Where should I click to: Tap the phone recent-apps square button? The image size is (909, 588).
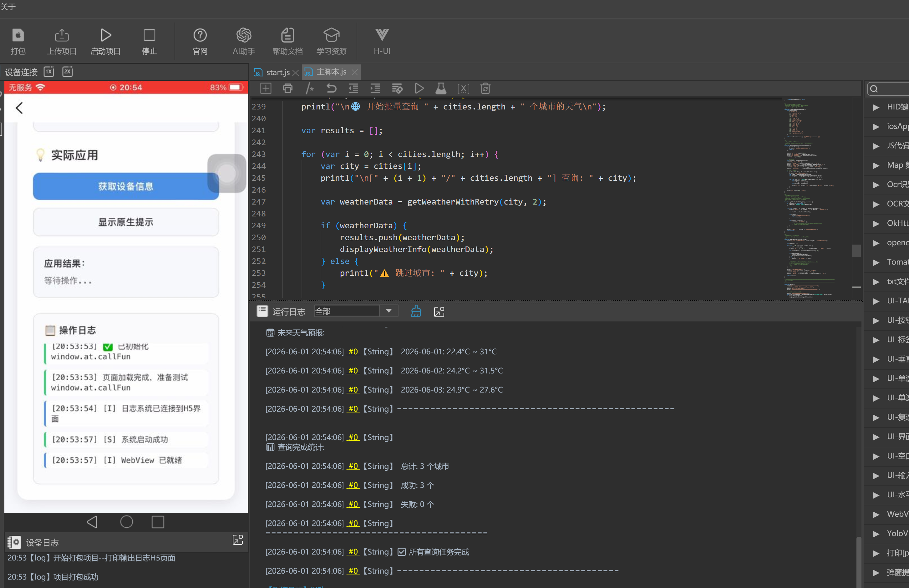tap(158, 522)
